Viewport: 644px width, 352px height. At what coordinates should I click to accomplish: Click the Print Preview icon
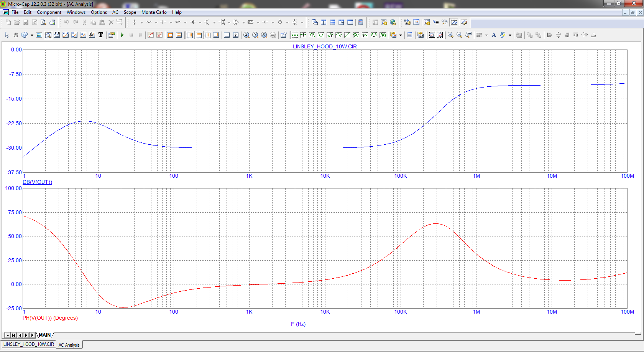(x=43, y=22)
